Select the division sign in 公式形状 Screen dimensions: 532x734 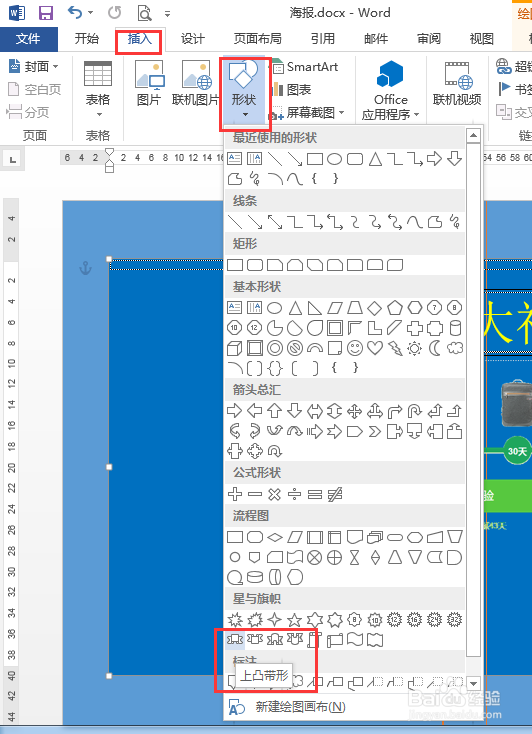pos(295,494)
